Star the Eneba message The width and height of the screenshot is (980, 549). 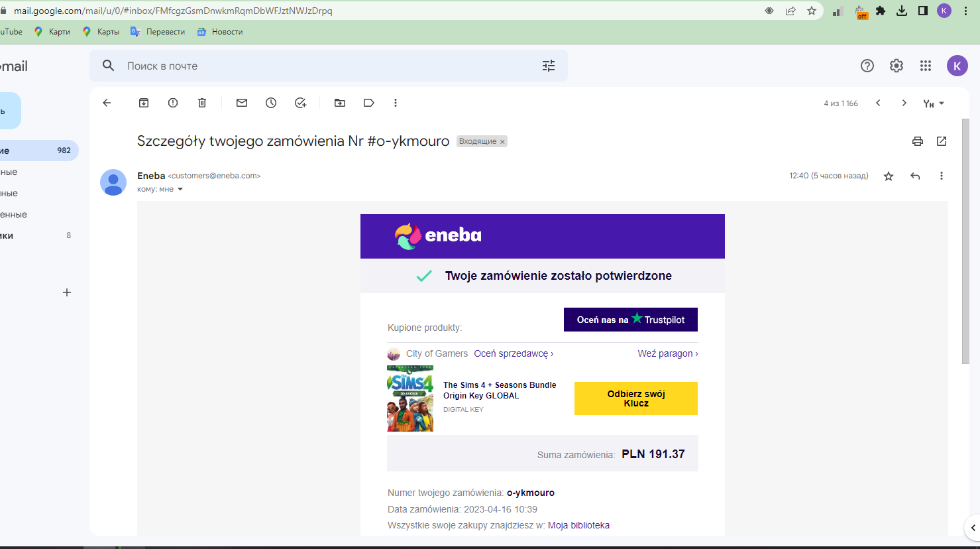pyautogui.click(x=889, y=176)
